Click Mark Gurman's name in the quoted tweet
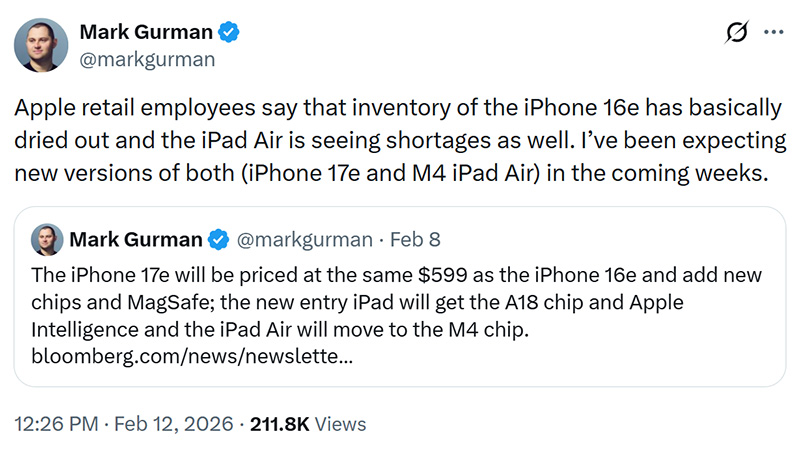Viewport: 800px width, 452px height. point(137,240)
